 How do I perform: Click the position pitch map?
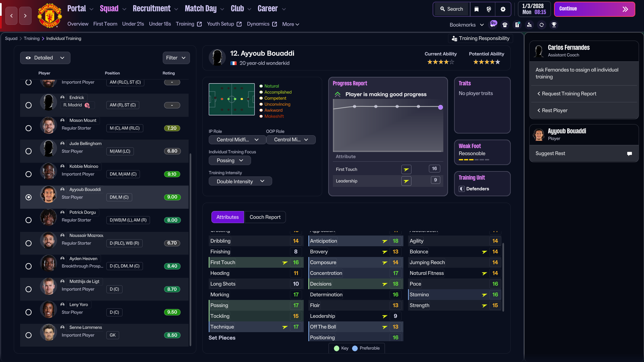232,99
